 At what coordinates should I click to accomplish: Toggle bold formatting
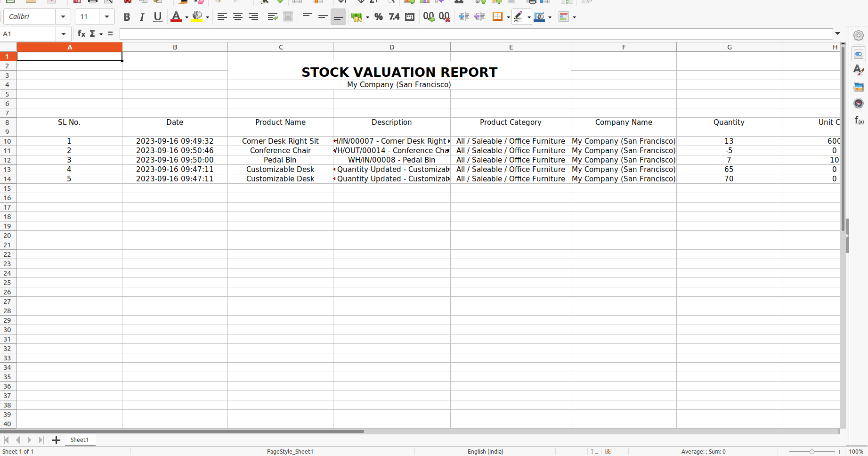[x=127, y=17]
